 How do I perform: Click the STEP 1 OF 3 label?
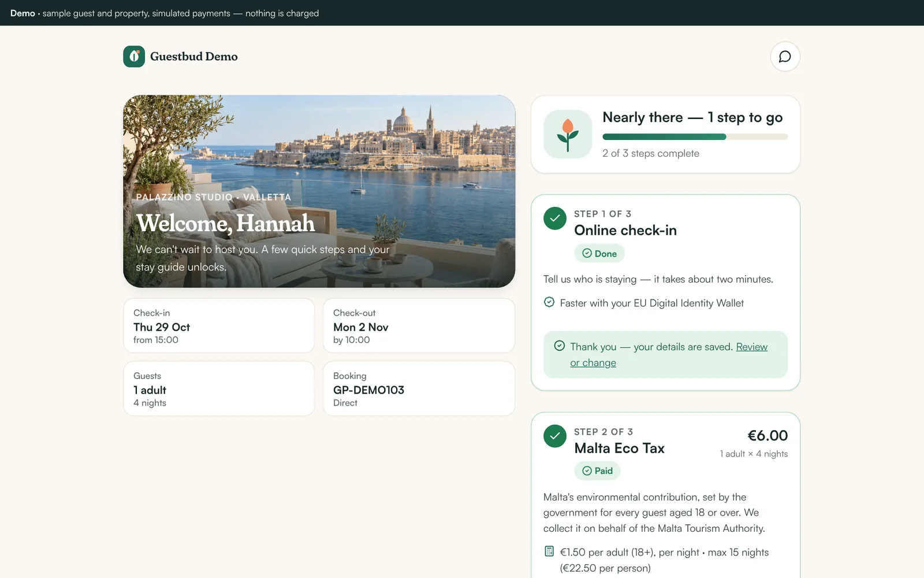[602, 214]
